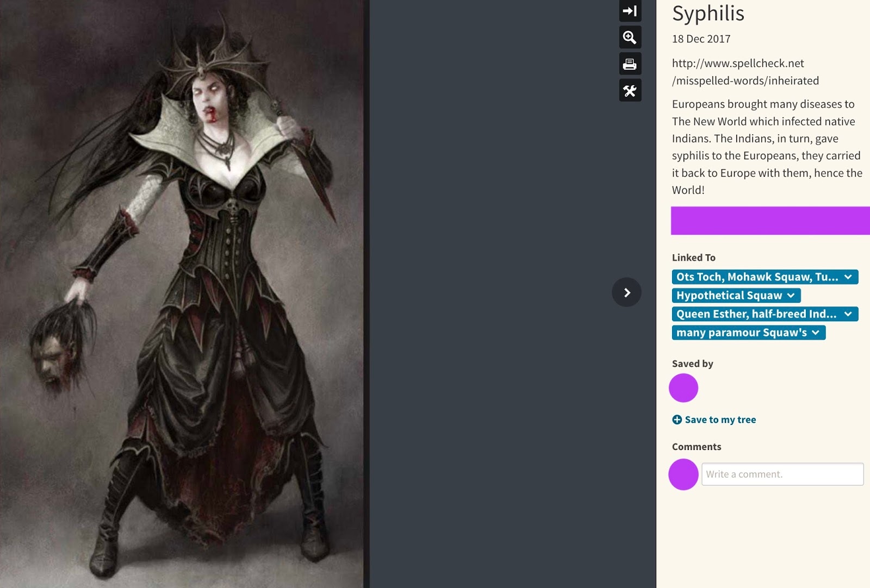The width and height of the screenshot is (870, 588).
Task: Collapse the side panel with the arrow-to-bar icon
Action: [x=630, y=11]
